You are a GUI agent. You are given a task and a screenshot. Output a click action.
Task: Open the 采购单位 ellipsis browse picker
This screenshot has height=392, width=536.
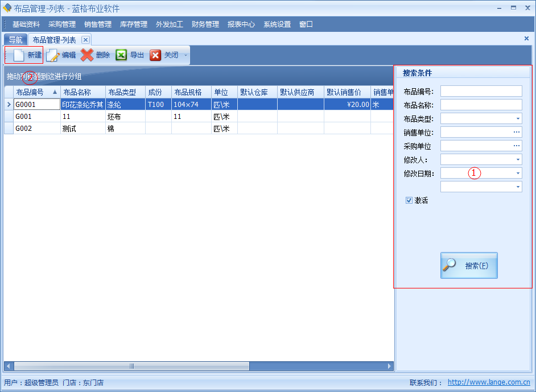tap(517, 146)
